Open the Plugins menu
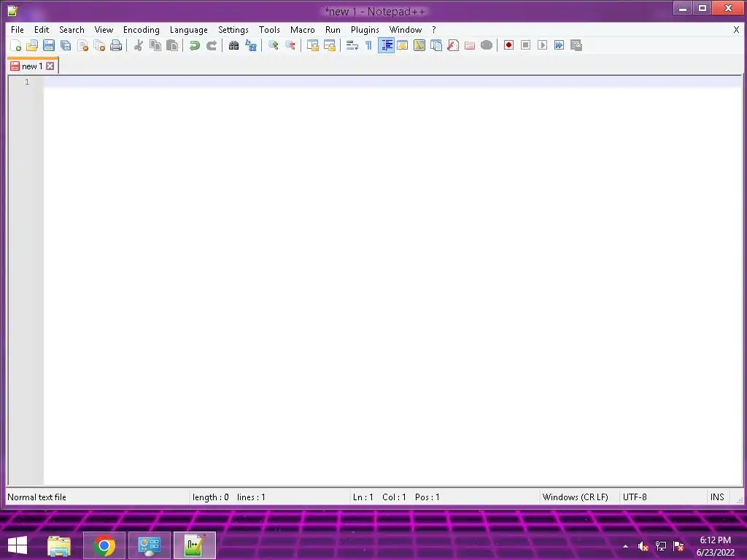The height and width of the screenshot is (560, 747). [x=365, y=29]
